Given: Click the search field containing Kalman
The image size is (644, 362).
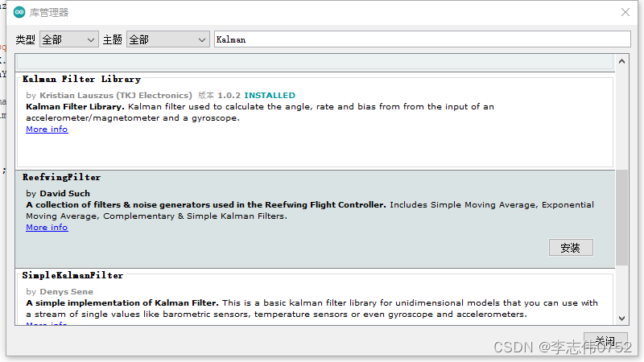Looking at the screenshot, I should (422, 39).
